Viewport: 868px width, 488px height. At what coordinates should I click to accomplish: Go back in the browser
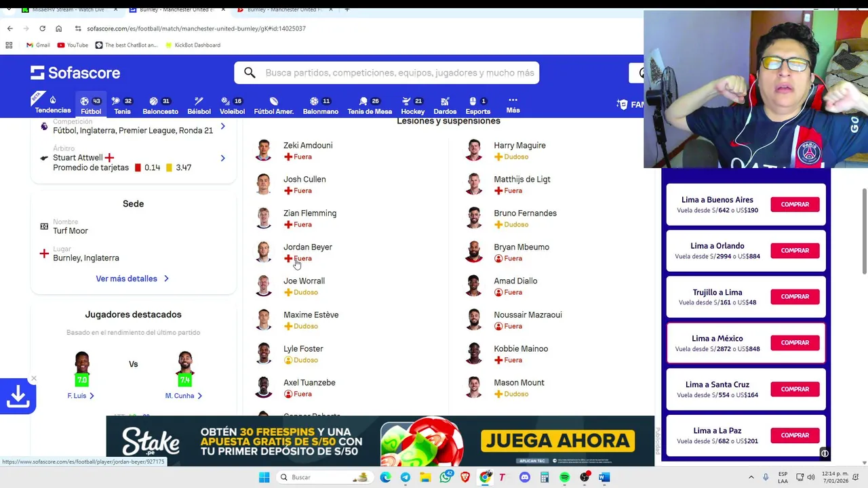[9, 28]
